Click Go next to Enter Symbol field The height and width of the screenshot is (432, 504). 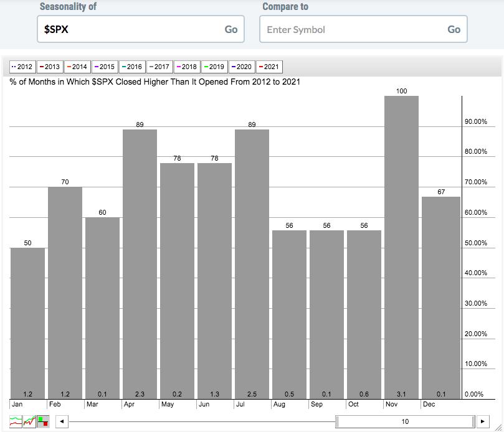point(454,29)
